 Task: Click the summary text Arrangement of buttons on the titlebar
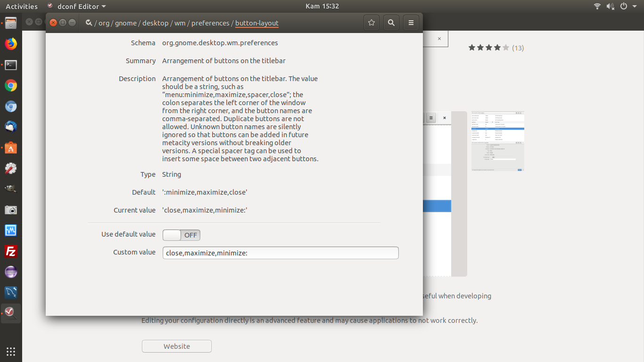click(224, 61)
